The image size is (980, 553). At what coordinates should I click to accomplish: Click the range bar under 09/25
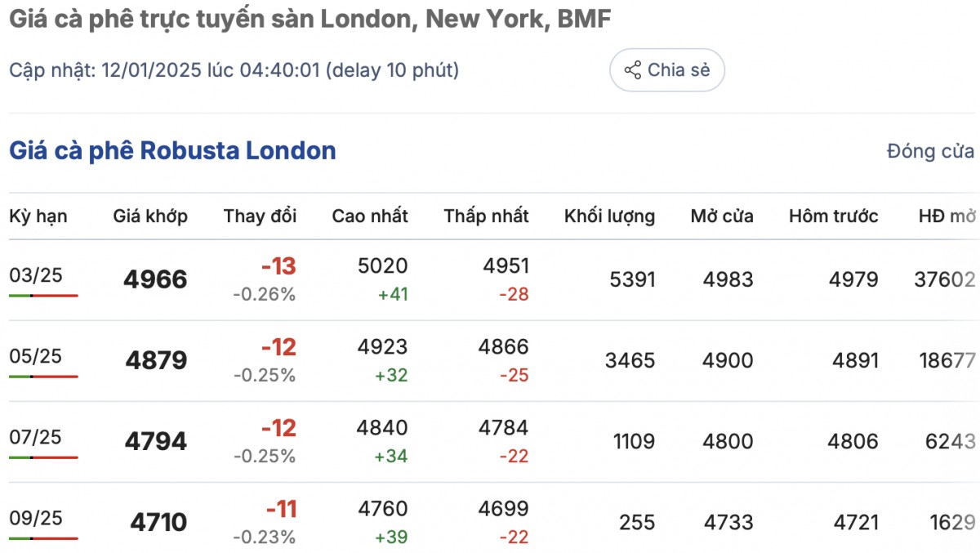[x=43, y=537]
